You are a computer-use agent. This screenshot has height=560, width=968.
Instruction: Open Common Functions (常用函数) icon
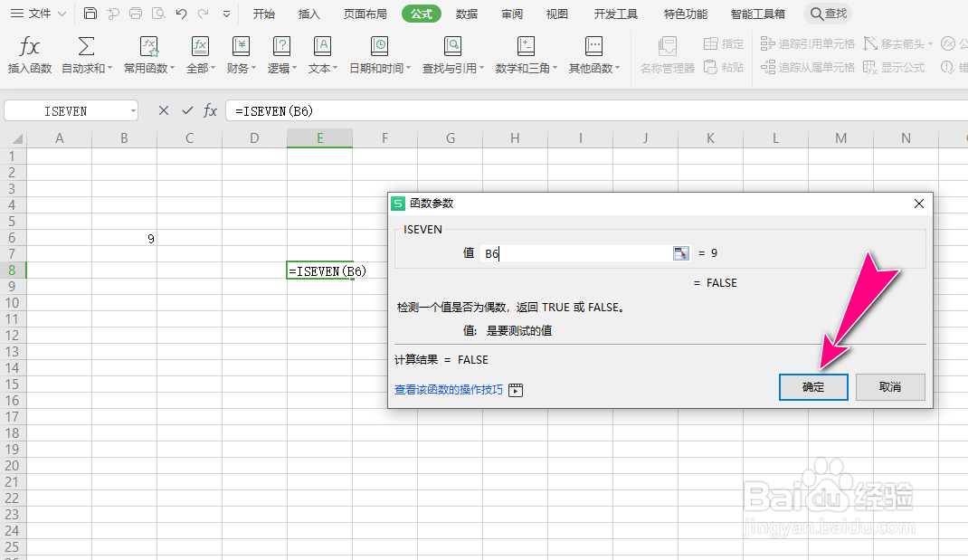coord(148,46)
